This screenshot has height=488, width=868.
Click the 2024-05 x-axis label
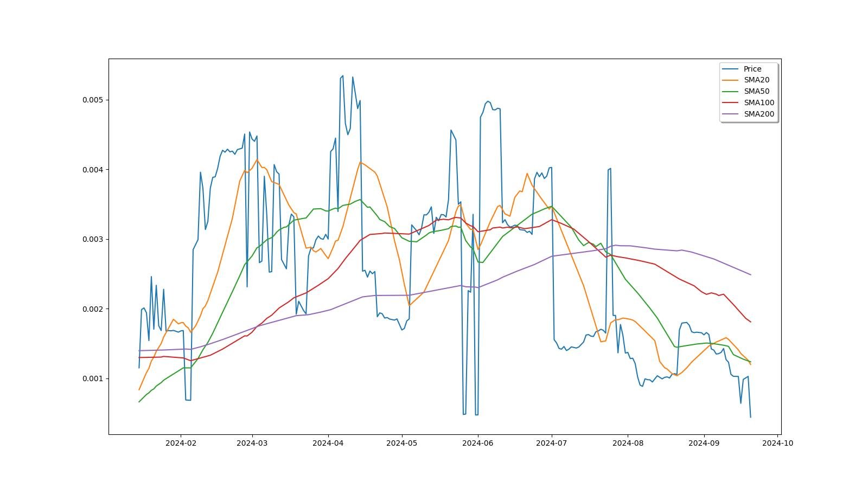tap(402, 443)
